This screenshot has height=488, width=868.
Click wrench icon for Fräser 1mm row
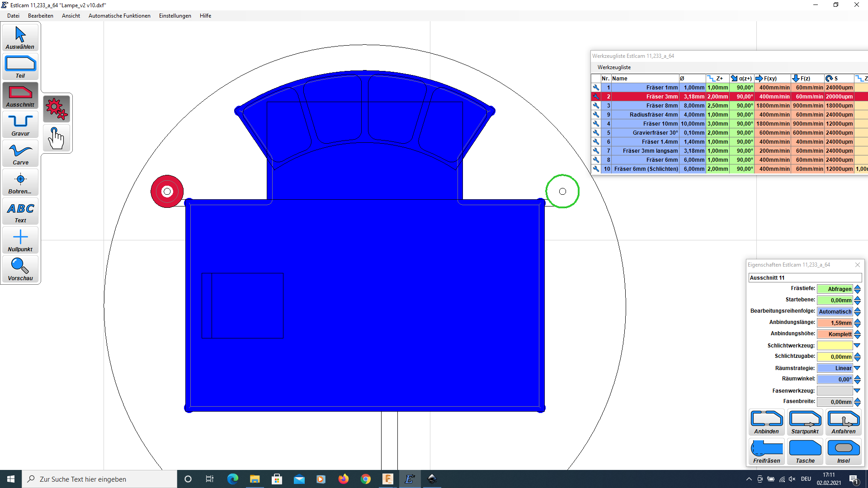[596, 88]
